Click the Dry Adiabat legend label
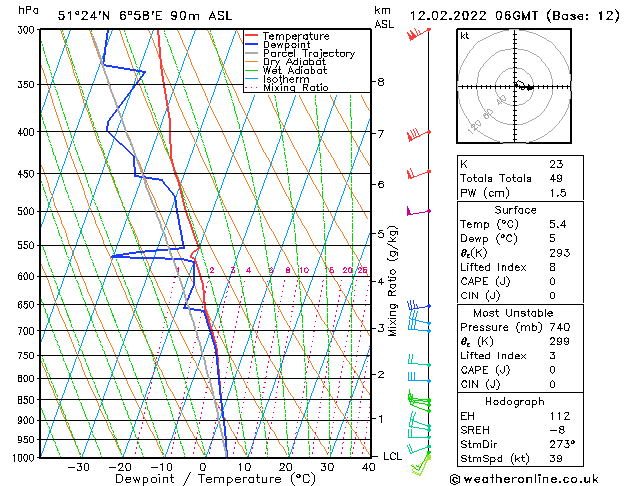 [294, 62]
